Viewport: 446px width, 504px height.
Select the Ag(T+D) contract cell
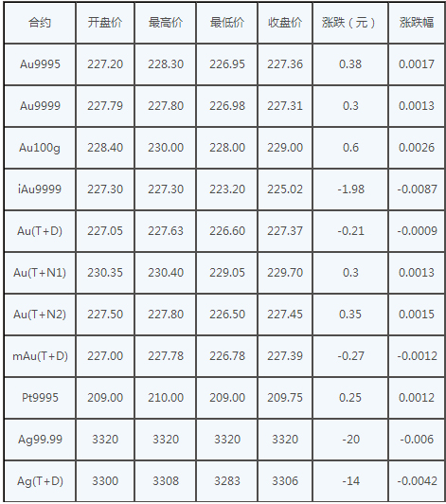40,481
